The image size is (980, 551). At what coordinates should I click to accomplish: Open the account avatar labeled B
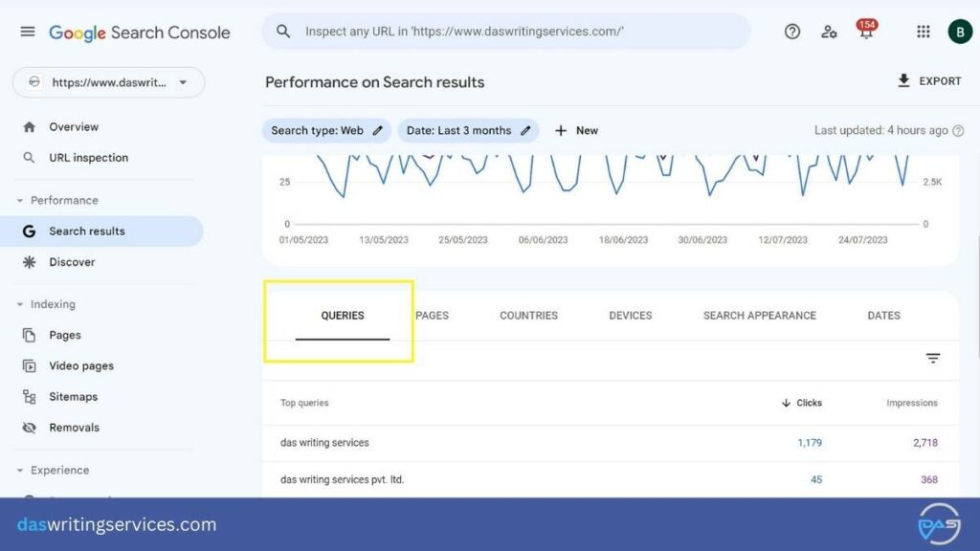[x=960, y=32]
